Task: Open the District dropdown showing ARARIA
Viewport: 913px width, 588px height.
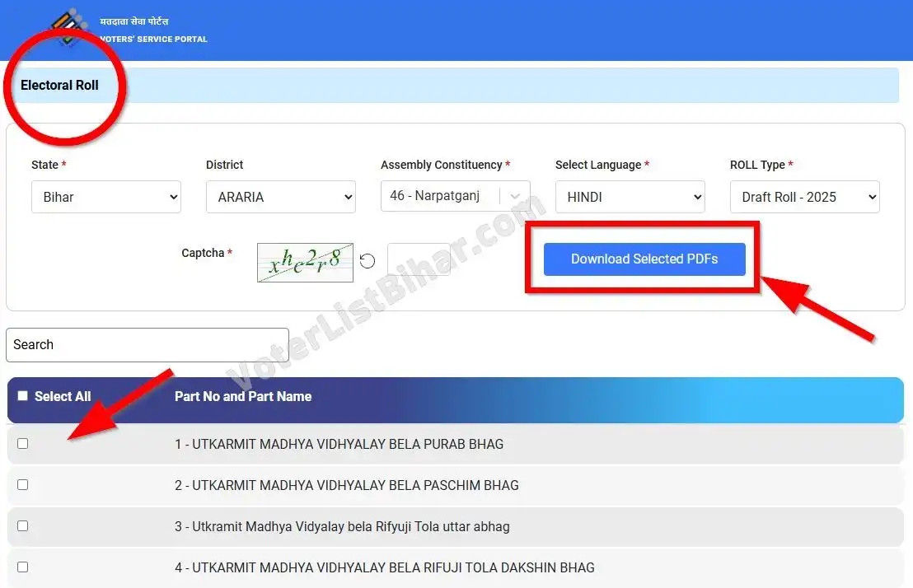Action: 280,197
